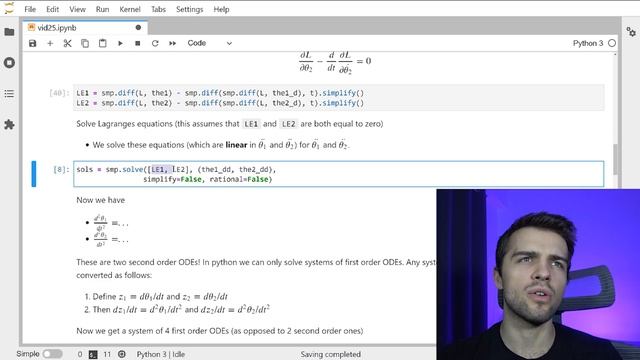This screenshot has width=640, height=360.
Task: Click the kernel status circle indicator
Action: [x=611, y=43]
